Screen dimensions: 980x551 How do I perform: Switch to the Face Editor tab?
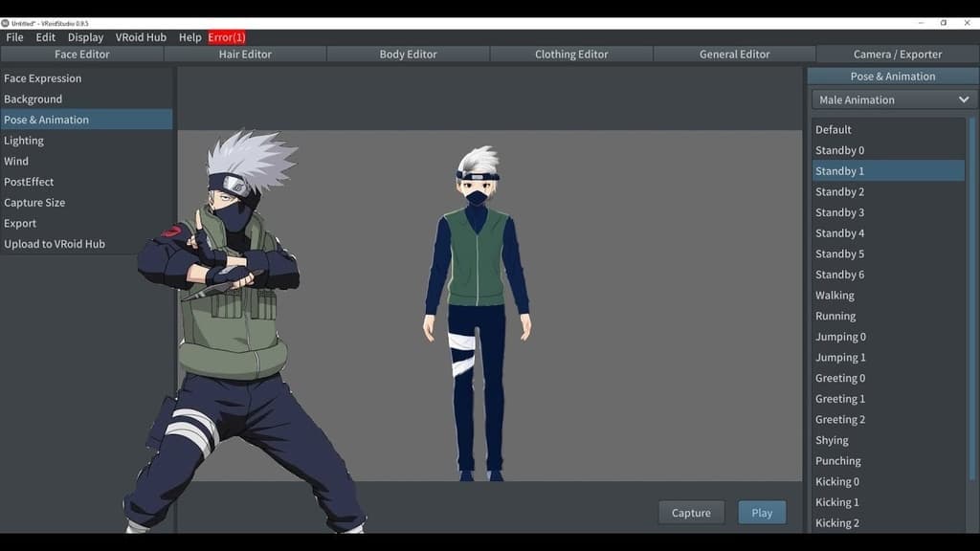pos(81,55)
